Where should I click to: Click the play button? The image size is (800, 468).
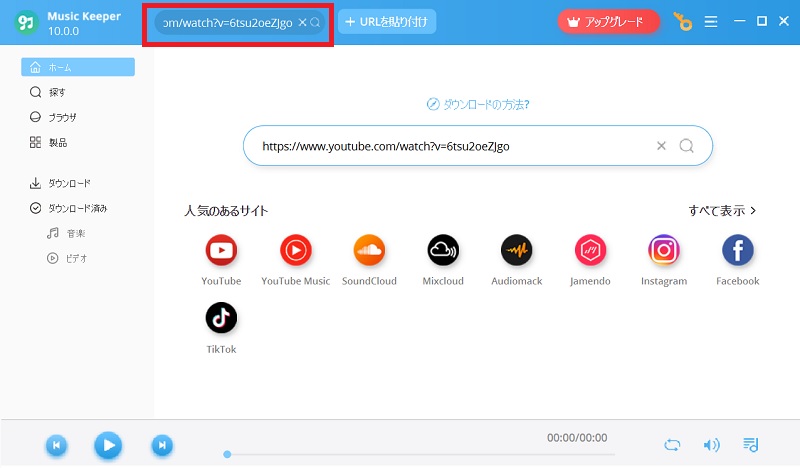coord(108,446)
